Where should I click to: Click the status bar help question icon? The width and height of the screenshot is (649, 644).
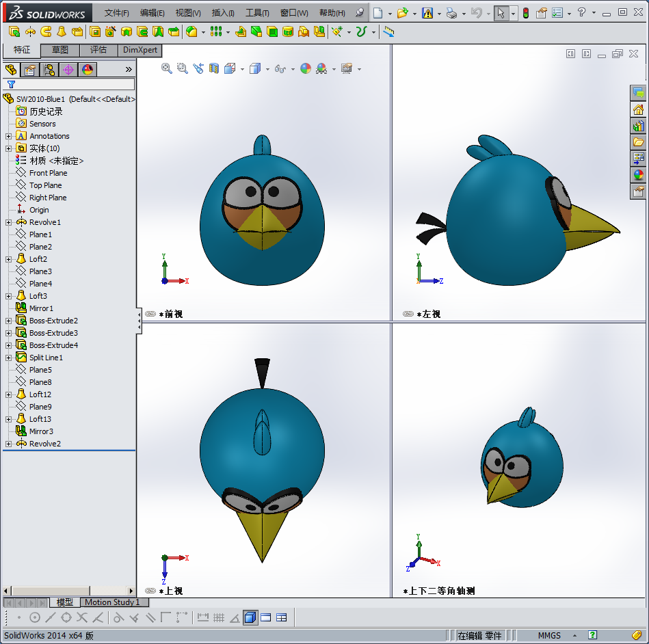(592, 635)
